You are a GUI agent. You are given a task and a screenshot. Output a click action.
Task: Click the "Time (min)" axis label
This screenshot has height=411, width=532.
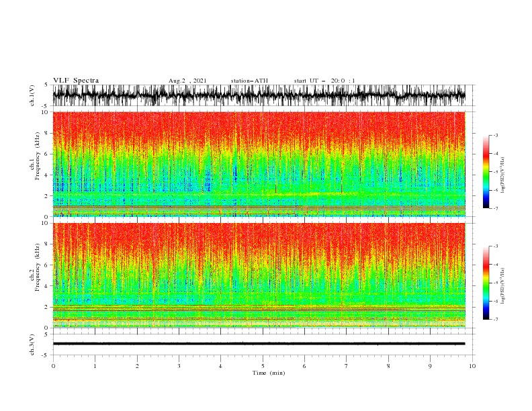[269, 373]
